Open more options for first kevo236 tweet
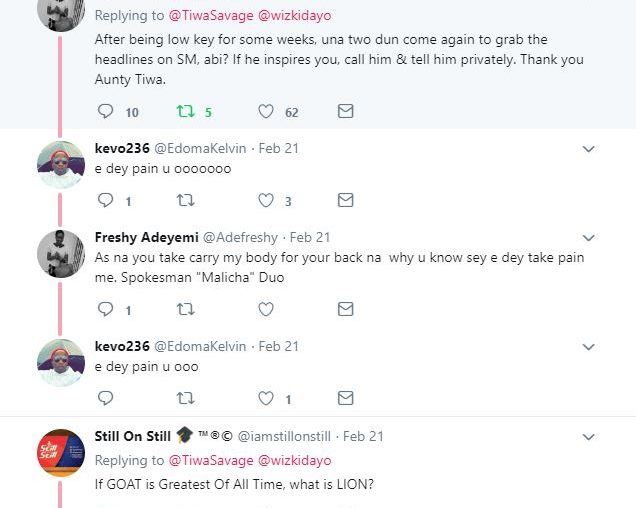Screen dimensions: 636x508 (x=589, y=150)
